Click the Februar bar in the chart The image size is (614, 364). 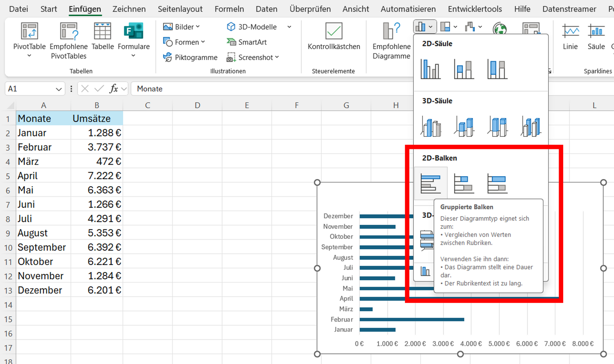pos(411,319)
